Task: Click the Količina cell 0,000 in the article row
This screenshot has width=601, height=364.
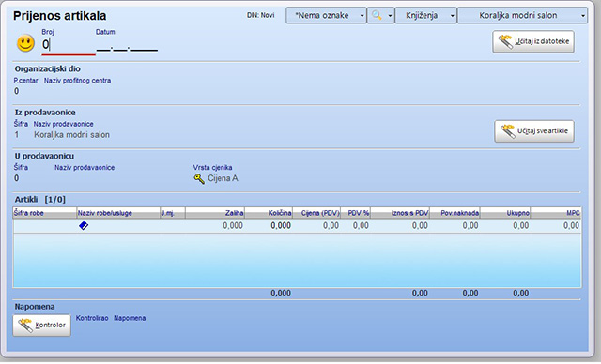Action: [269, 226]
